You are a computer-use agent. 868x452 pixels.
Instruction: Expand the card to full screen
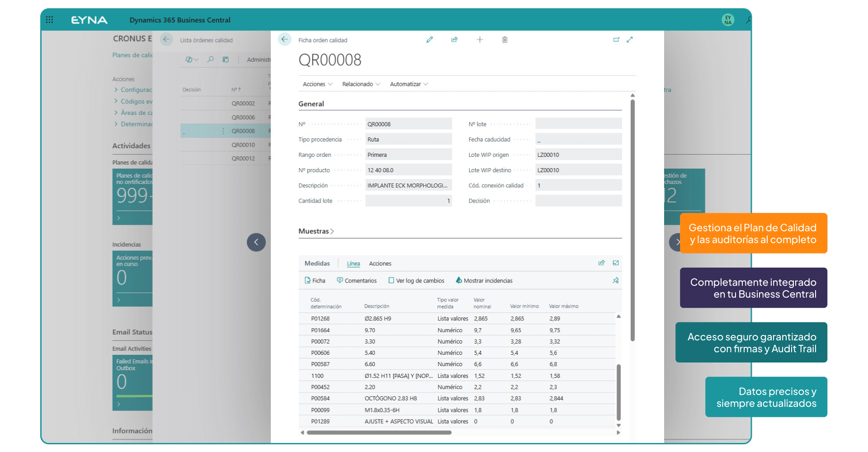point(630,40)
